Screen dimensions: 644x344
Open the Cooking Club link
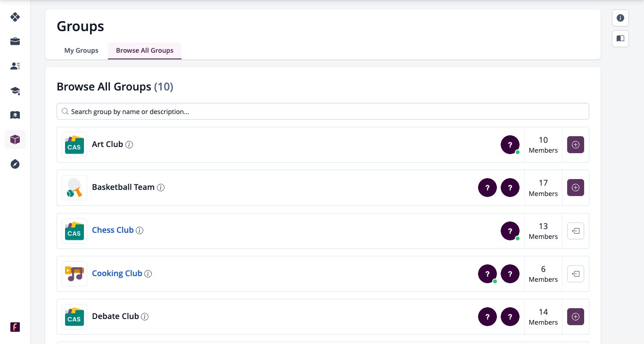(117, 273)
